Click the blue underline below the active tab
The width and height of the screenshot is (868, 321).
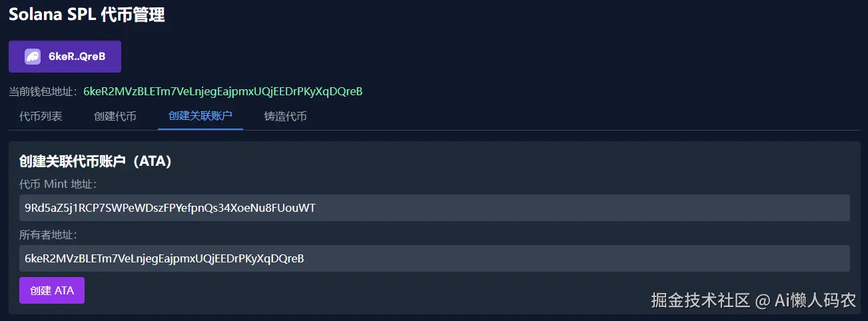point(200,129)
